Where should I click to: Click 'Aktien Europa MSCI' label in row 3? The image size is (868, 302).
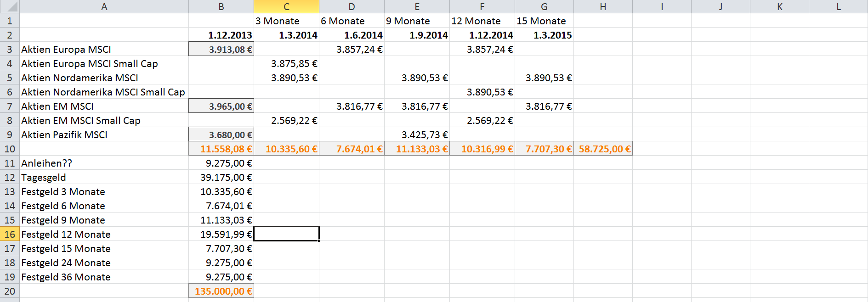(66, 49)
